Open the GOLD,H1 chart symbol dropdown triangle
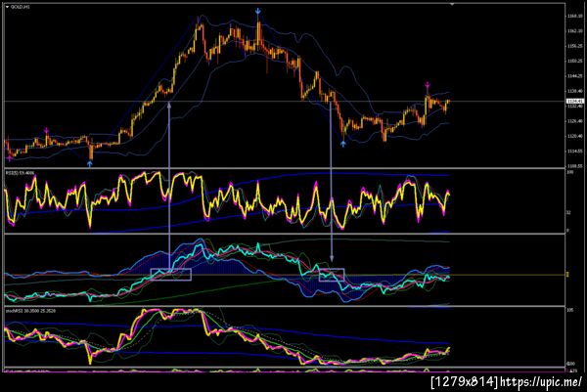This screenshot has width=587, height=392. tap(8, 7)
